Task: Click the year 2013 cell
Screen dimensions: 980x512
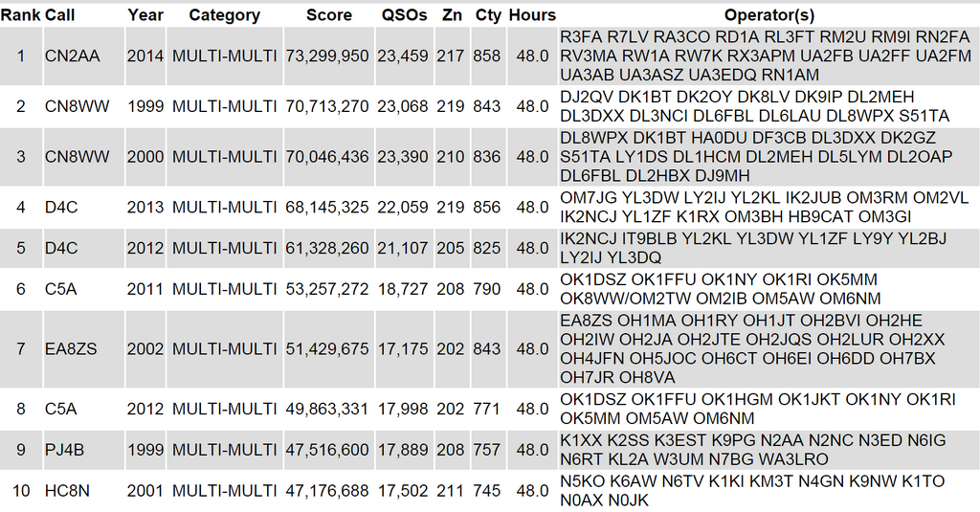Action: 145,208
